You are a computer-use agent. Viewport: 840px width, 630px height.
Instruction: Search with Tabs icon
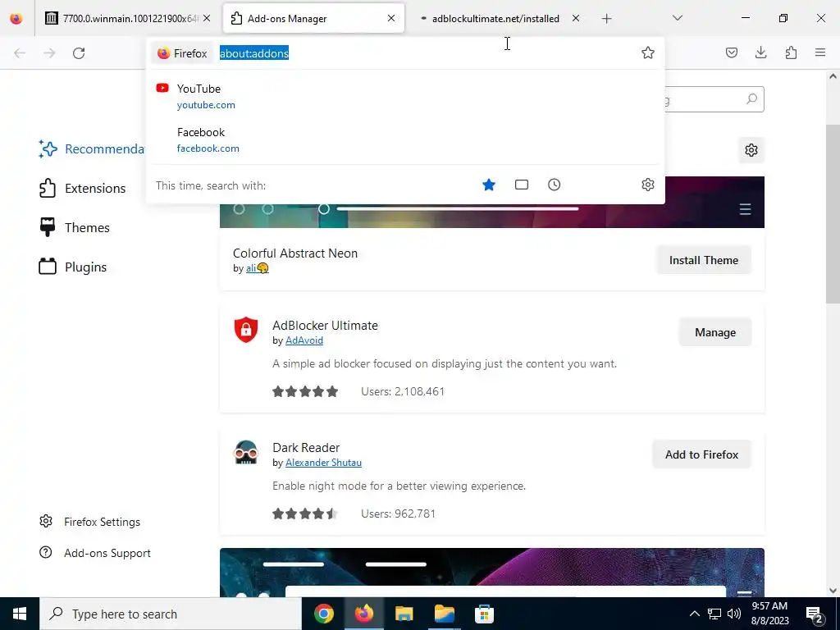coord(521,185)
